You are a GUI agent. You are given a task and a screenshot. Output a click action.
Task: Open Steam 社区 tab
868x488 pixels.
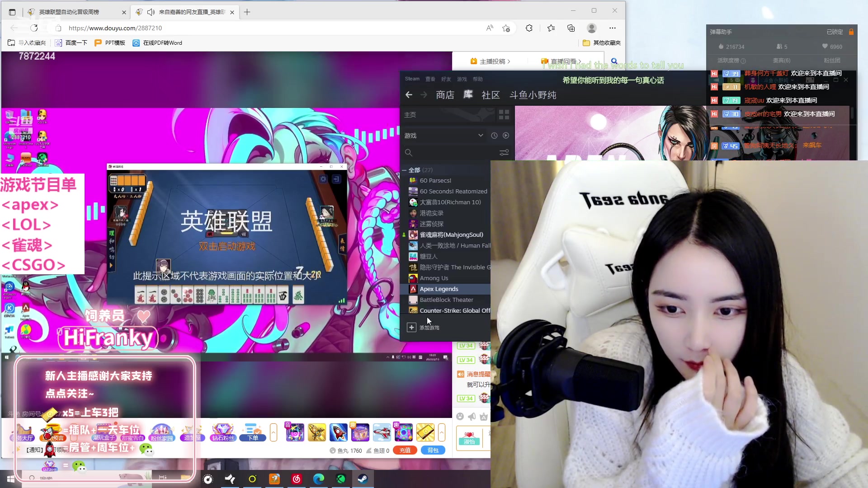pos(491,95)
